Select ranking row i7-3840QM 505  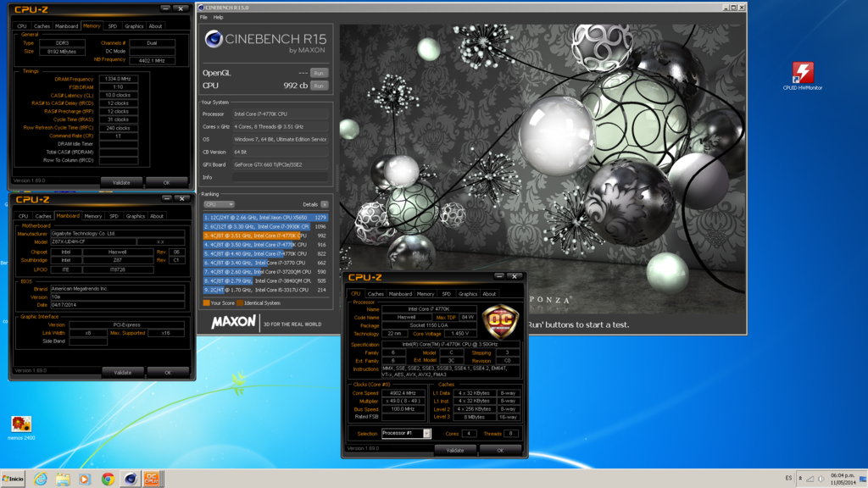(265, 281)
